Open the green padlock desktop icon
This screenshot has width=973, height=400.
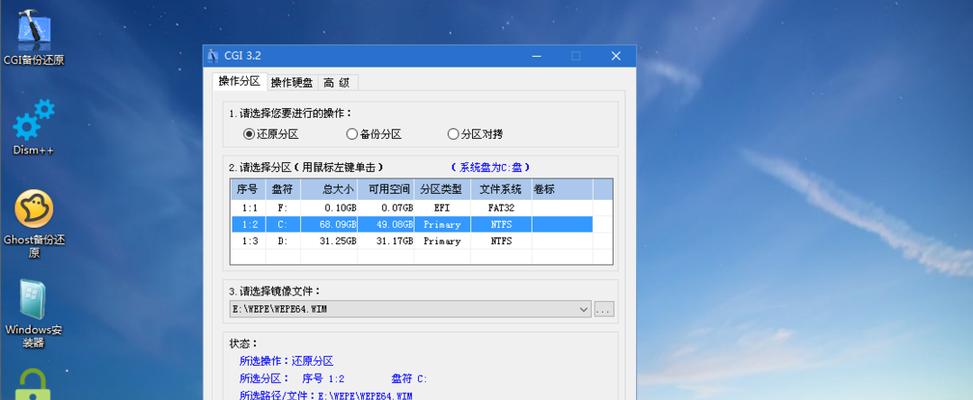click(x=33, y=384)
